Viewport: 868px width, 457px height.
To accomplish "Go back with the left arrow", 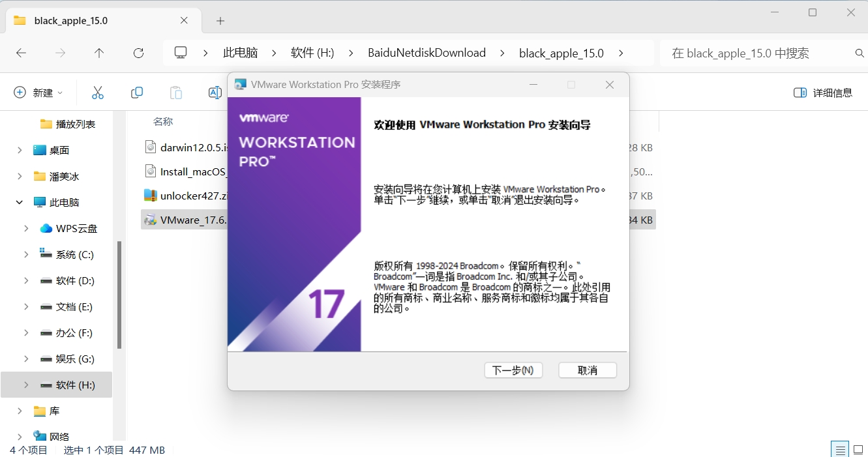I will (21, 53).
